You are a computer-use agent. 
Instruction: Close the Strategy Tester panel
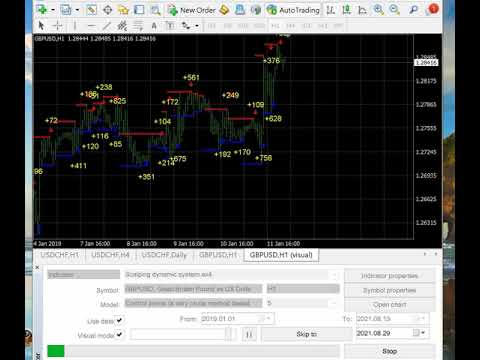[37, 267]
